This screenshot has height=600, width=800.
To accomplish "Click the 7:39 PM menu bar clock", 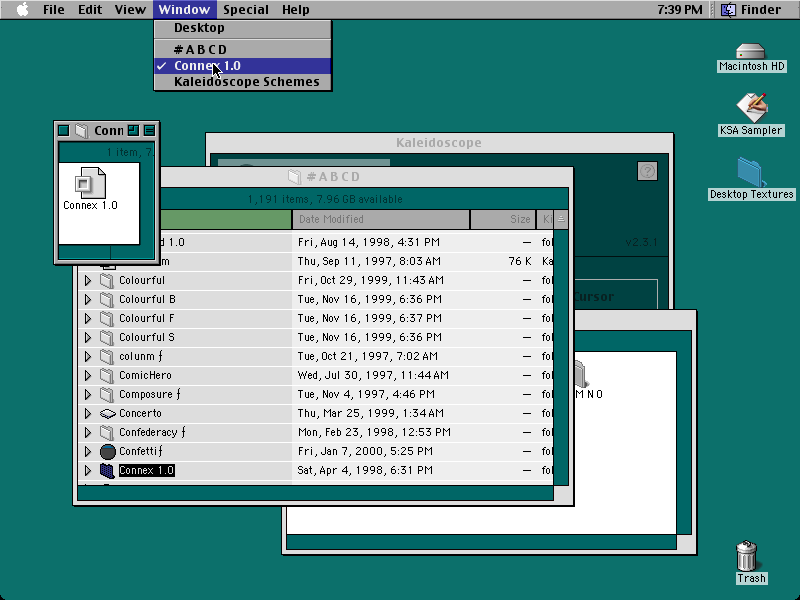I will 680,9.
